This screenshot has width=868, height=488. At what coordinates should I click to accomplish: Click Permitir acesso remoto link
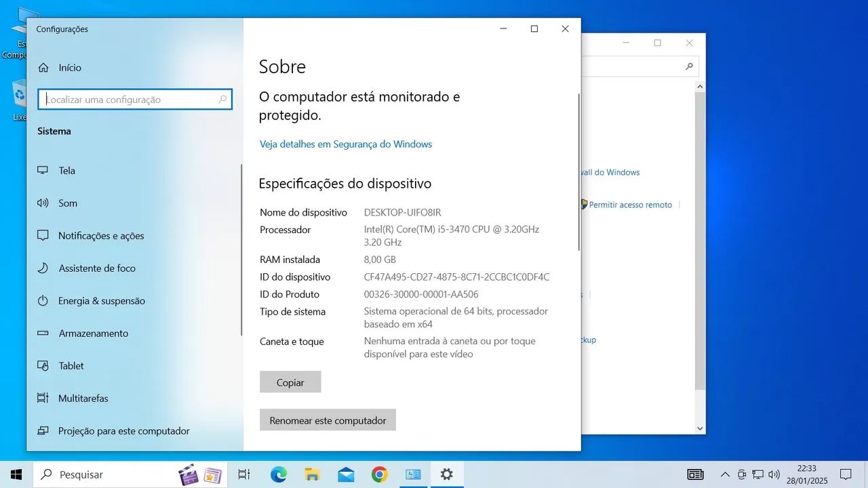(x=630, y=205)
